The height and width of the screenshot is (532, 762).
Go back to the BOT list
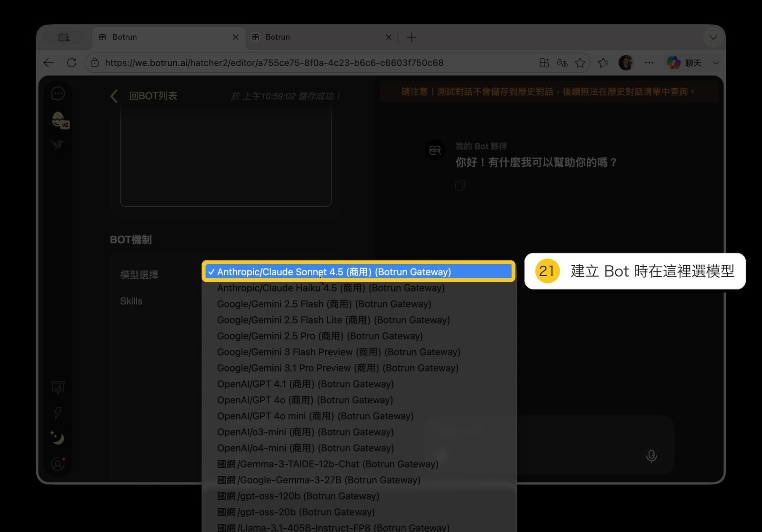click(x=144, y=96)
